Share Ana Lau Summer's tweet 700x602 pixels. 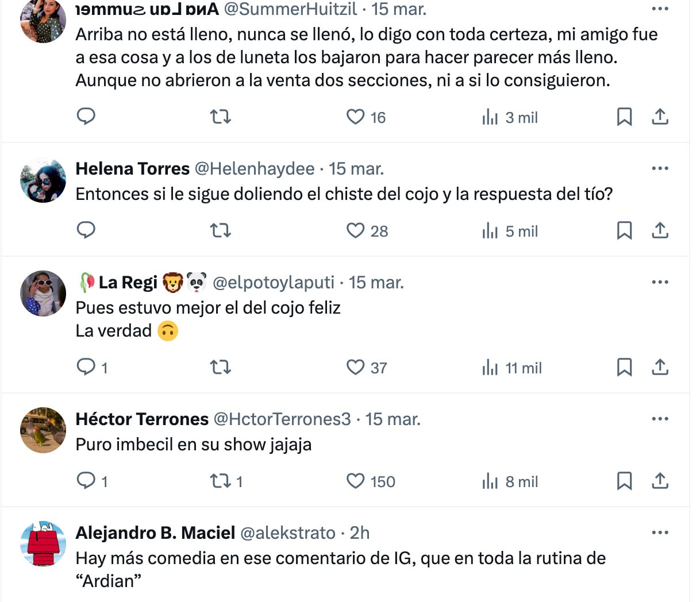point(660,116)
